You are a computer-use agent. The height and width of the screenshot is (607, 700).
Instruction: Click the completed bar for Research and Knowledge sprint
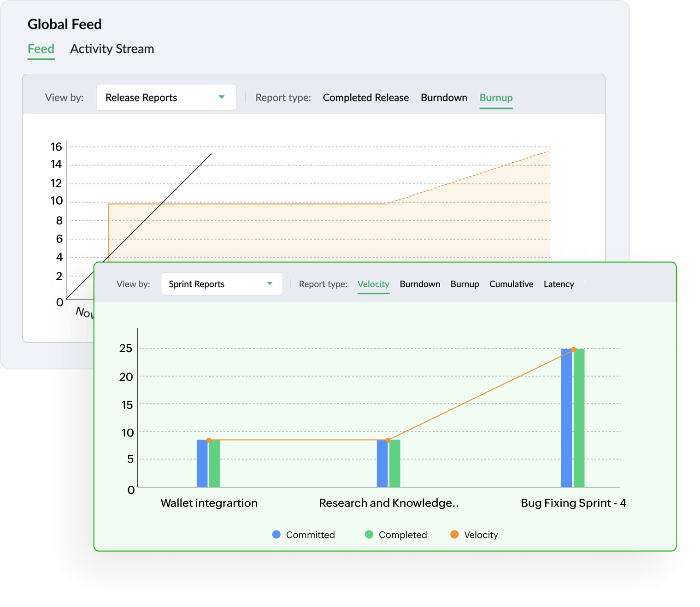[x=394, y=463]
